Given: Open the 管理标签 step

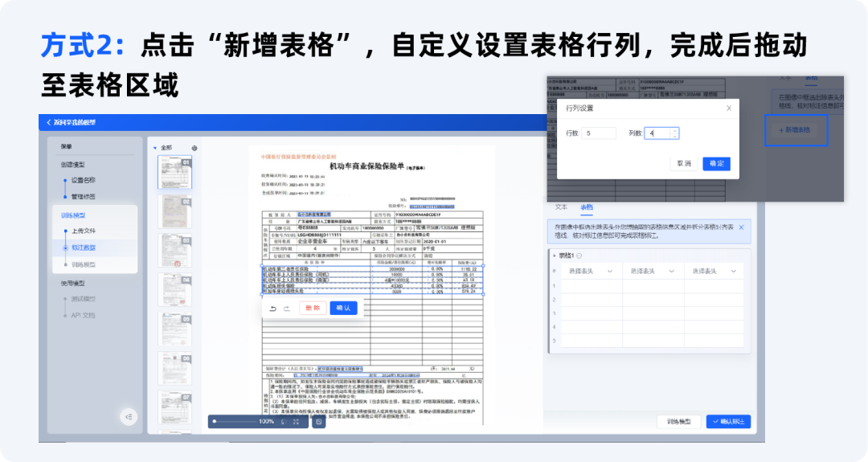Looking at the screenshot, I should click(x=83, y=196).
